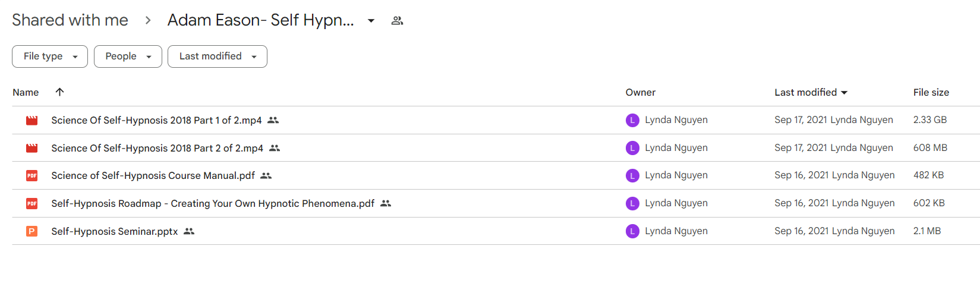Select Science Of Self-Hypnosis 2018 Part 1 of 2.mp4

156,120
